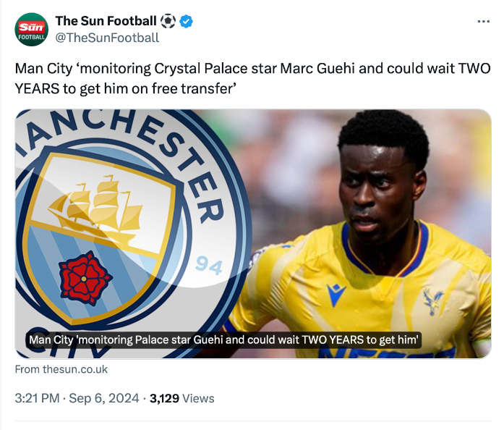The image size is (504, 430).
Task: Open the @TheSunFootball handle link
Action: (x=107, y=38)
